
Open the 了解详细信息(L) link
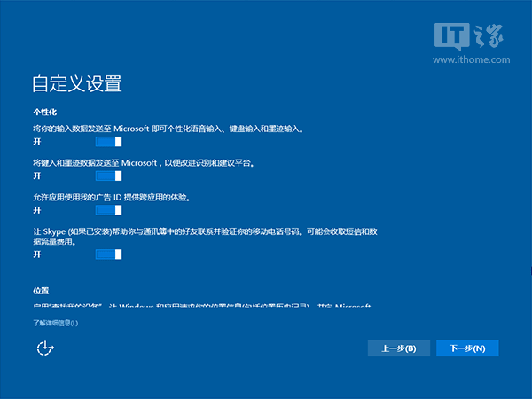click(56, 323)
